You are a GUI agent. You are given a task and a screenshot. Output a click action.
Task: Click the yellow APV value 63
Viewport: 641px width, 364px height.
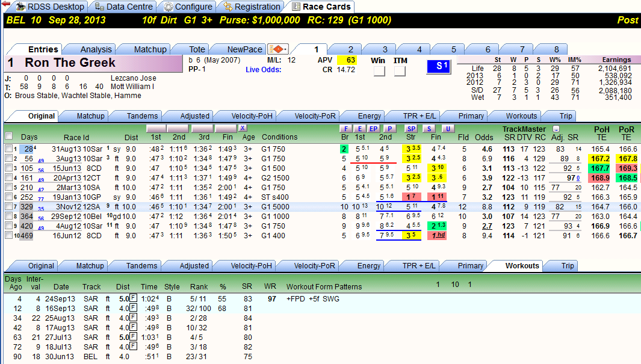click(347, 60)
